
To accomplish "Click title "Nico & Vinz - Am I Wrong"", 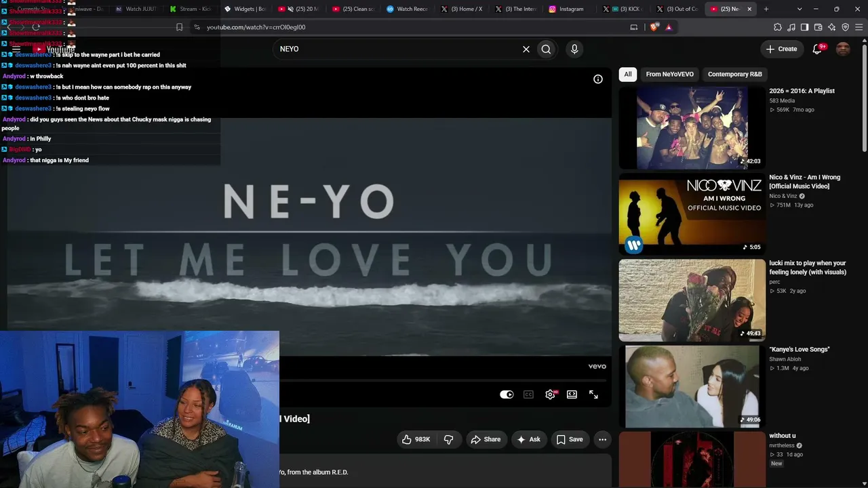I will [804, 182].
